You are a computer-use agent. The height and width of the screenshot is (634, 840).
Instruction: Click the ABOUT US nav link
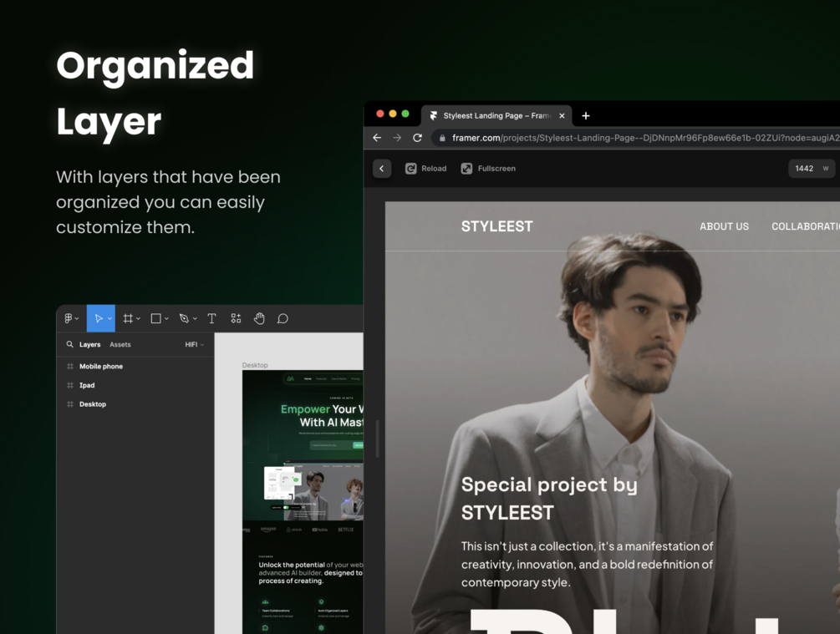pyautogui.click(x=725, y=226)
